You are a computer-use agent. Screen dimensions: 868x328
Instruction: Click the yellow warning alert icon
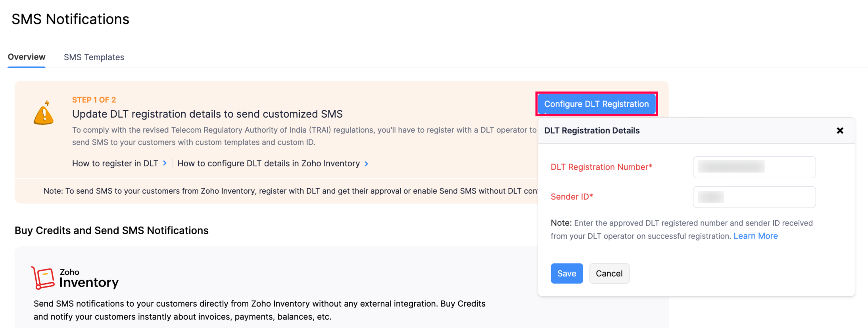[44, 114]
